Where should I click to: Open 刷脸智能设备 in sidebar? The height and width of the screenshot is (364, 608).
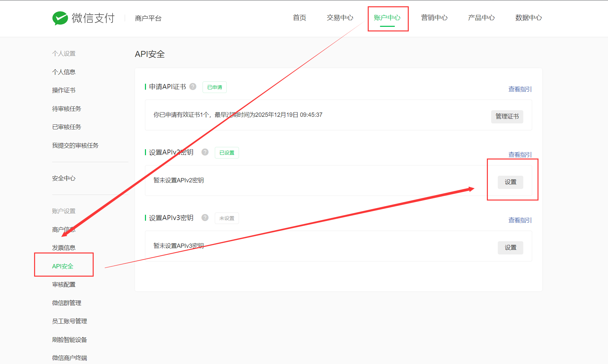point(70,340)
